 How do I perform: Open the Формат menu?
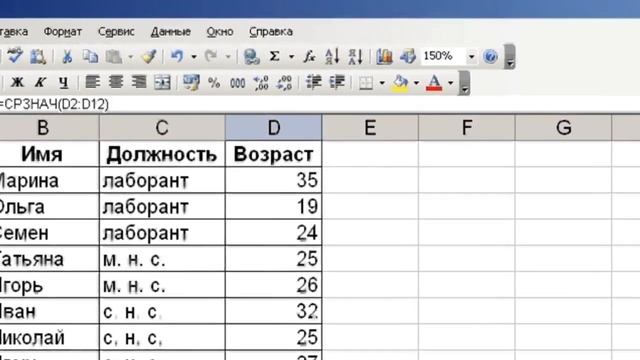(63, 31)
